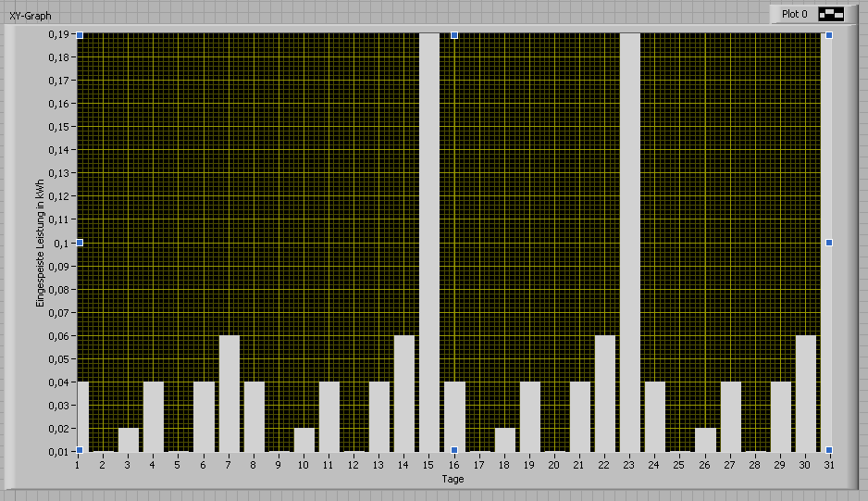Click the Y-axis value 0,06

[x=58, y=336]
